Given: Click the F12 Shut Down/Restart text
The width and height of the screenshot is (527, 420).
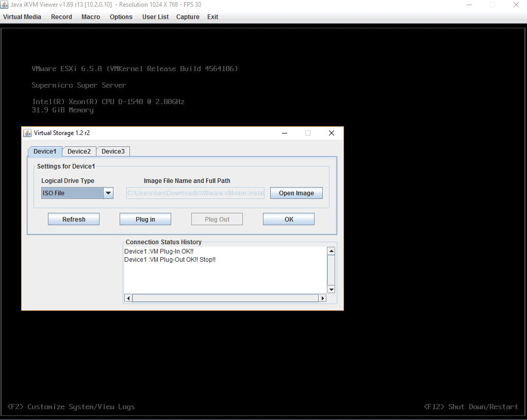Looking at the screenshot, I should point(471,407).
